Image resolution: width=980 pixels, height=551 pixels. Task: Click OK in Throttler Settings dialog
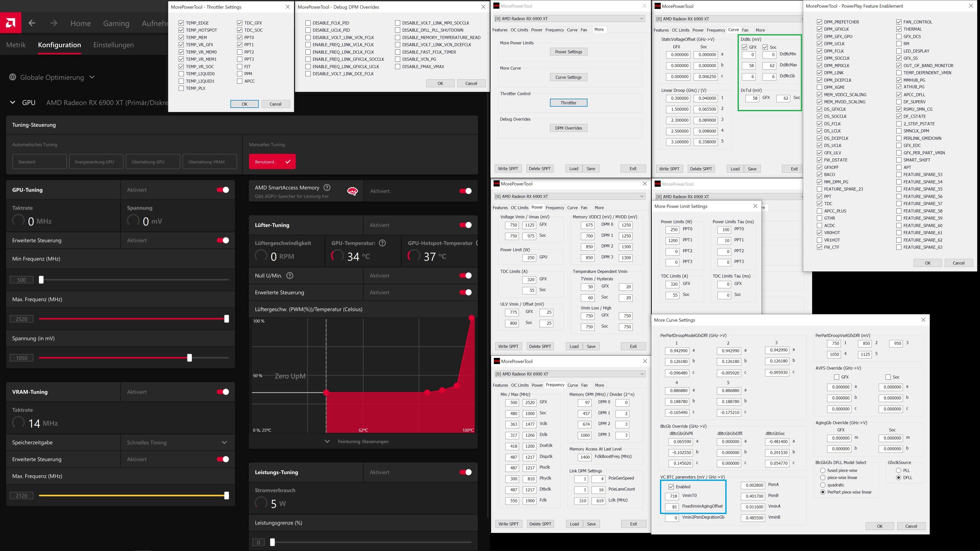(245, 104)
